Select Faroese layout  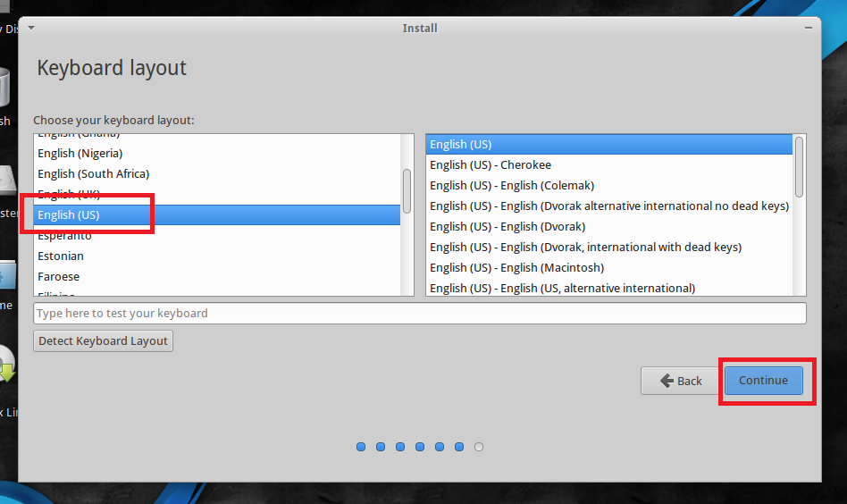click(x=216, y=277)
